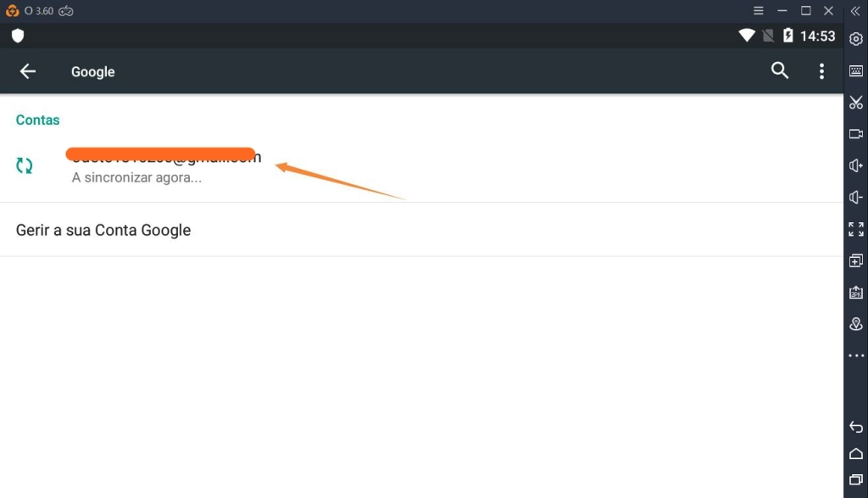This screenshot has width=868, height=498.
Task: Open emulator settings gear in sidebar
Action: [856, 39]
